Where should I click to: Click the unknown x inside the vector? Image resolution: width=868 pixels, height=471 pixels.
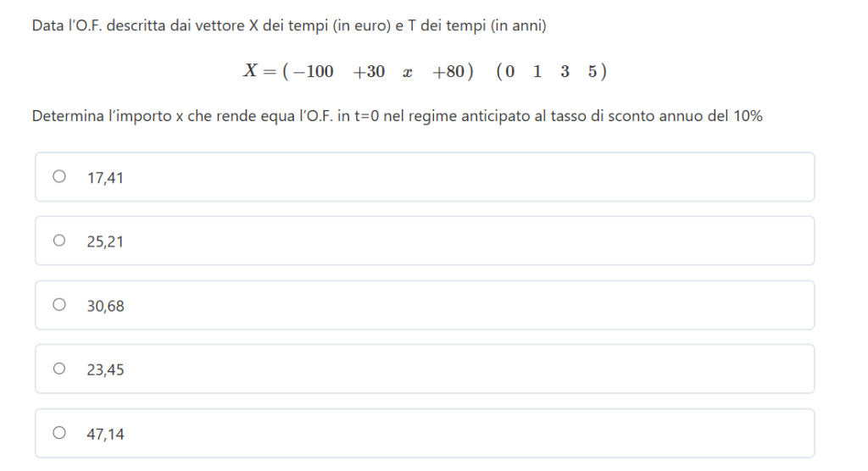(408, 73)
